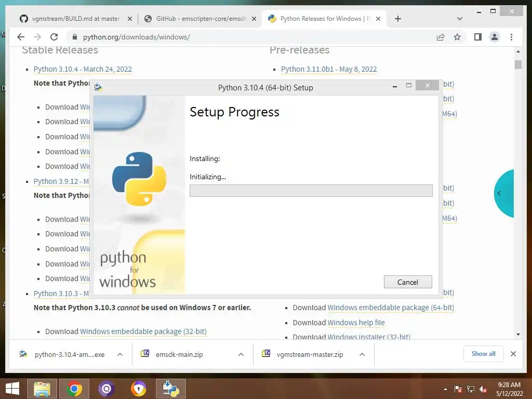This screenshot has width=532, height=399.
Task: Open File Explorer from taskbar
Action: coord(42,389)
